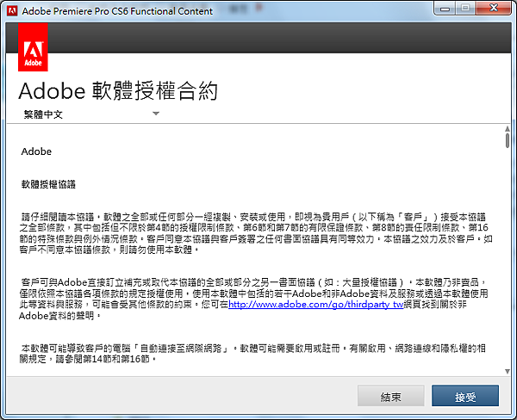The width and height of the screenshot is (517, 420).
Task: Open the 繁體中文 language dropdown
Action: coord(91,114)
